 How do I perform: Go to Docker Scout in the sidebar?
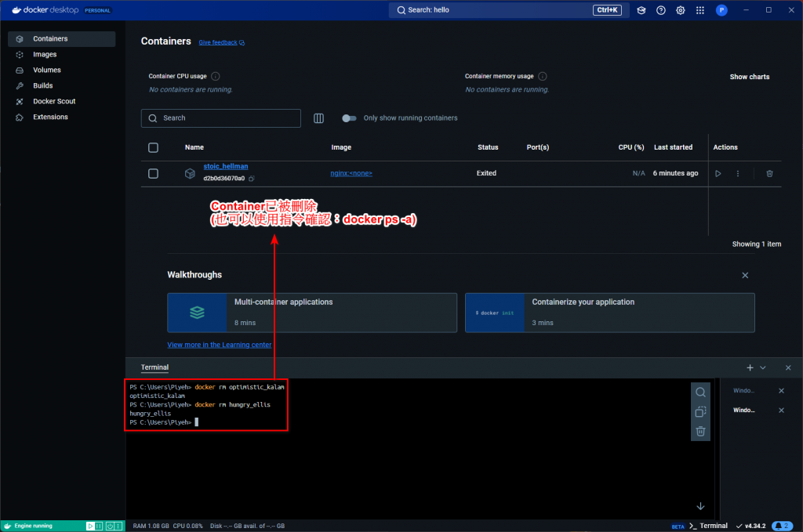(61, 101)
